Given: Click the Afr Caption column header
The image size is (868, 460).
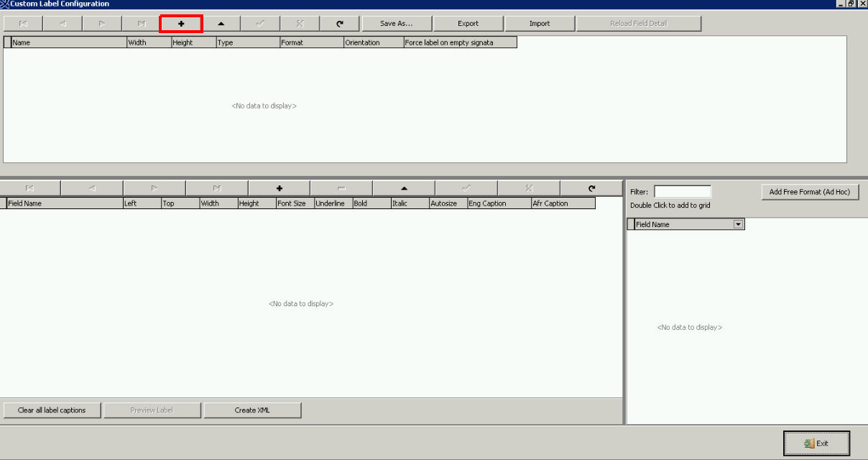Looking at the screenshot, I should [563, 203].
